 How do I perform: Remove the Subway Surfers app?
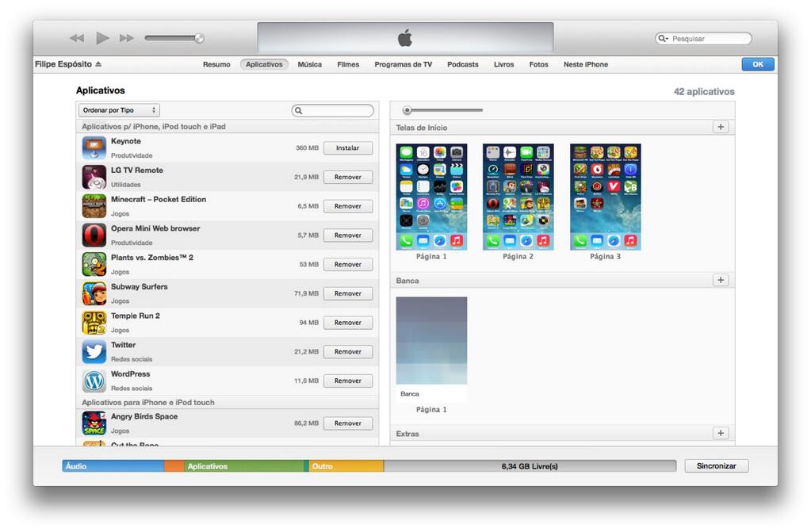(x=347, y=293)
